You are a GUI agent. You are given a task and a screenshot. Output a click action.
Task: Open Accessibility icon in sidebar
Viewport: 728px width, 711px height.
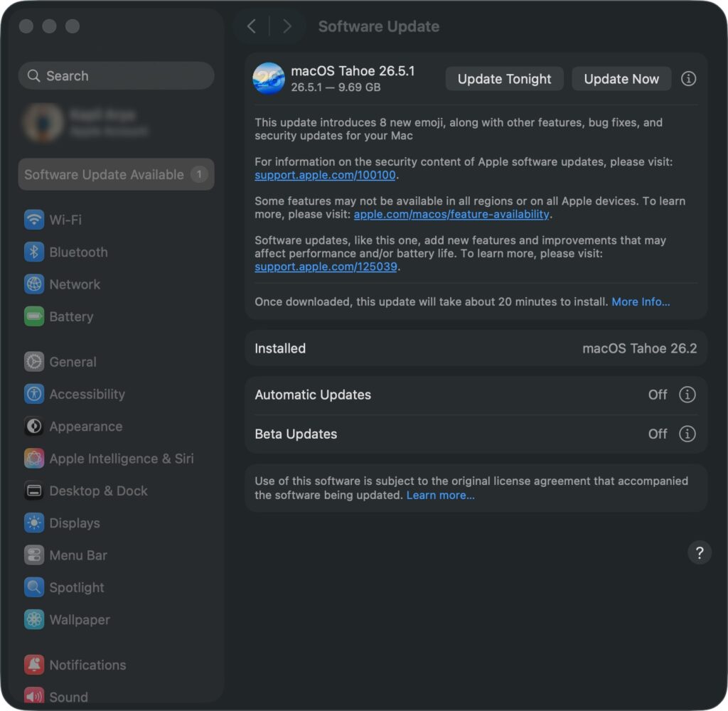(34, 394)
